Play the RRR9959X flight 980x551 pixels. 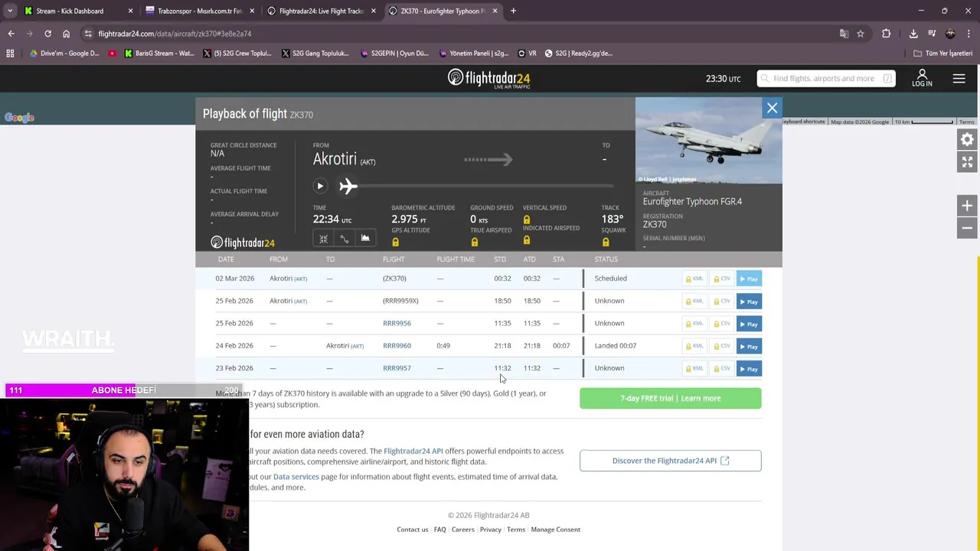(749, 302)
